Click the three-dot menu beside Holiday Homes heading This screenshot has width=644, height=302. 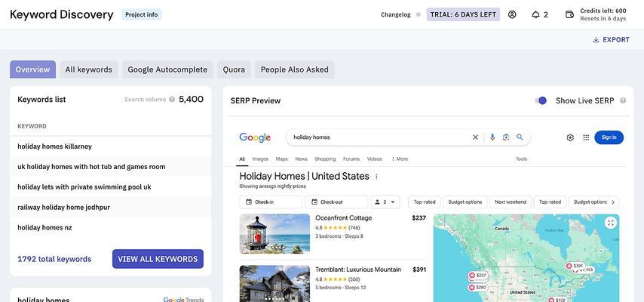click(x=376, y=177)
